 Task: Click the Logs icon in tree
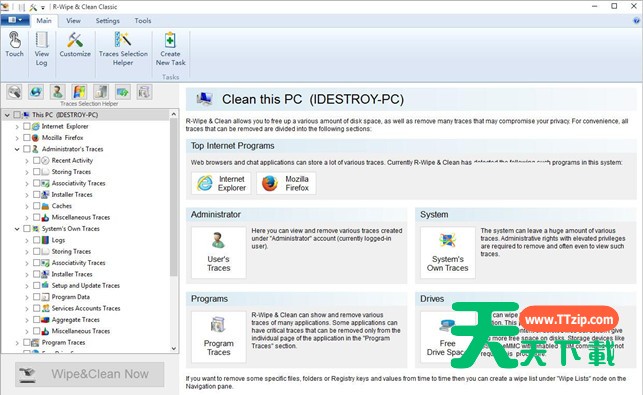point(46,240)
